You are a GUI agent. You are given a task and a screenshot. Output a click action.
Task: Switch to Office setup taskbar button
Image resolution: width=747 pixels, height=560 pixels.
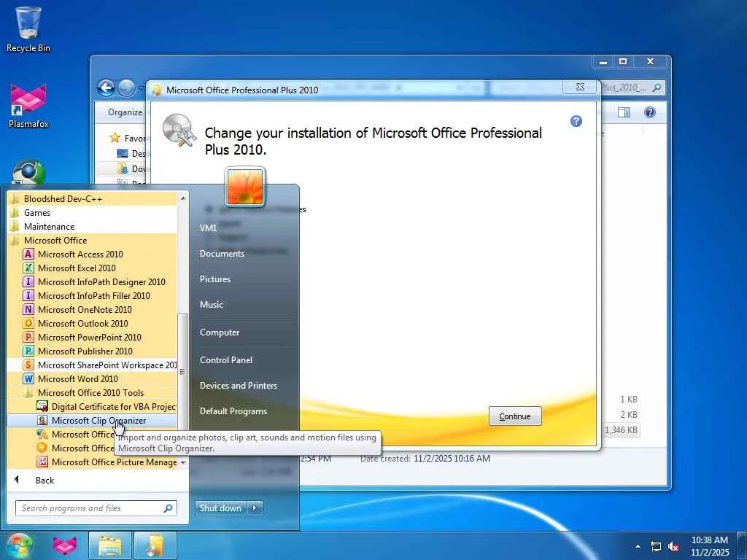pos(155,545)
